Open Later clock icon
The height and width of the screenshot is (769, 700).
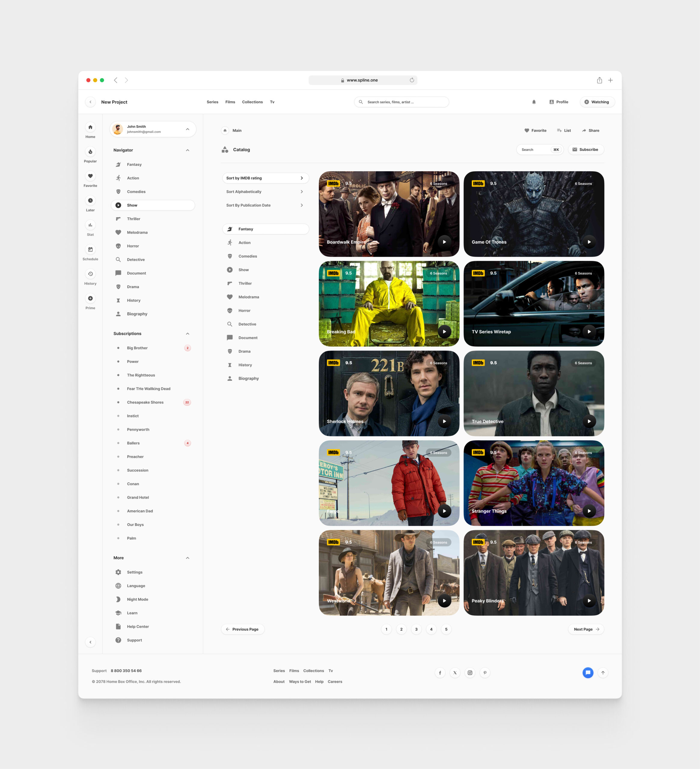90,201
